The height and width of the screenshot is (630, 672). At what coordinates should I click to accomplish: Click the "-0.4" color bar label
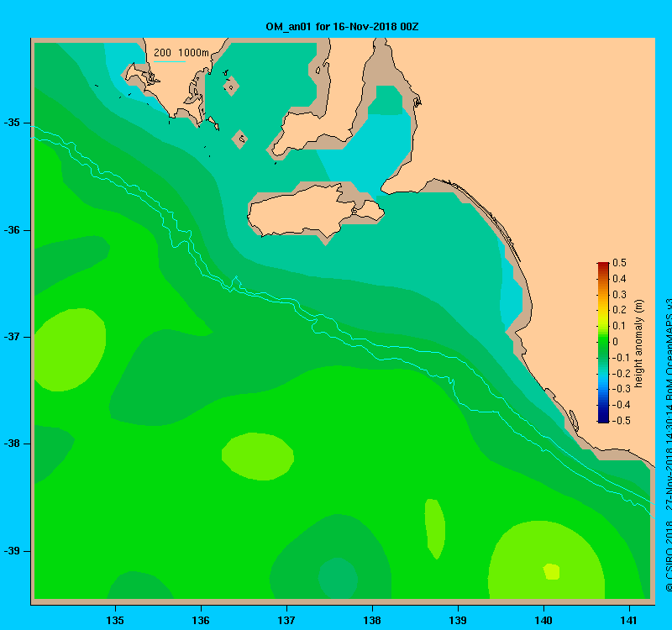coord(620,405)
